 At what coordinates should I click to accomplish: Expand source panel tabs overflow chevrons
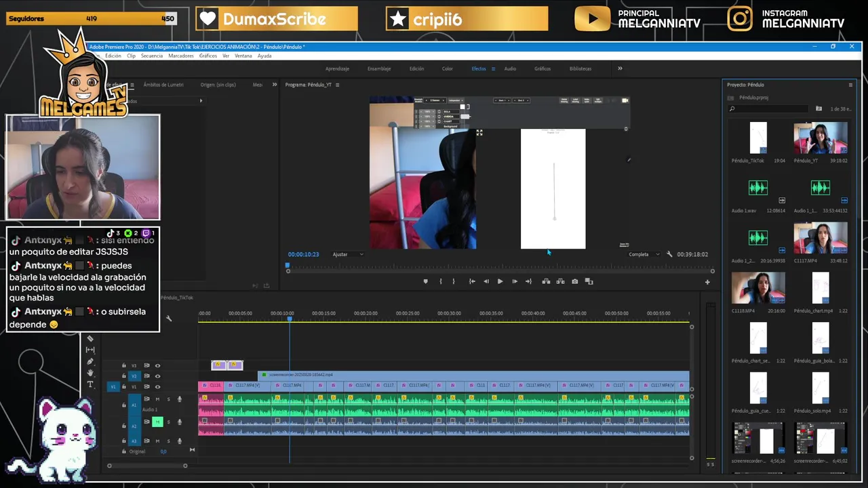(x=275, y=85)
